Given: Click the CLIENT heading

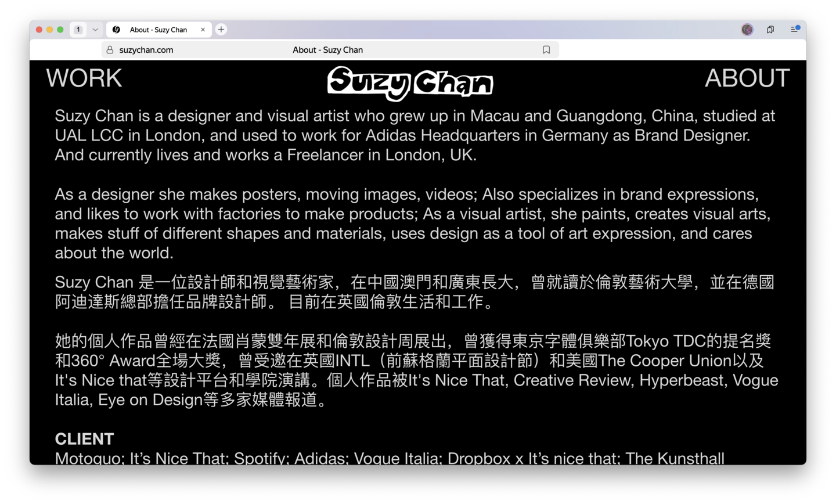Looking at the screenshot, I should click(x=84, y=439).
